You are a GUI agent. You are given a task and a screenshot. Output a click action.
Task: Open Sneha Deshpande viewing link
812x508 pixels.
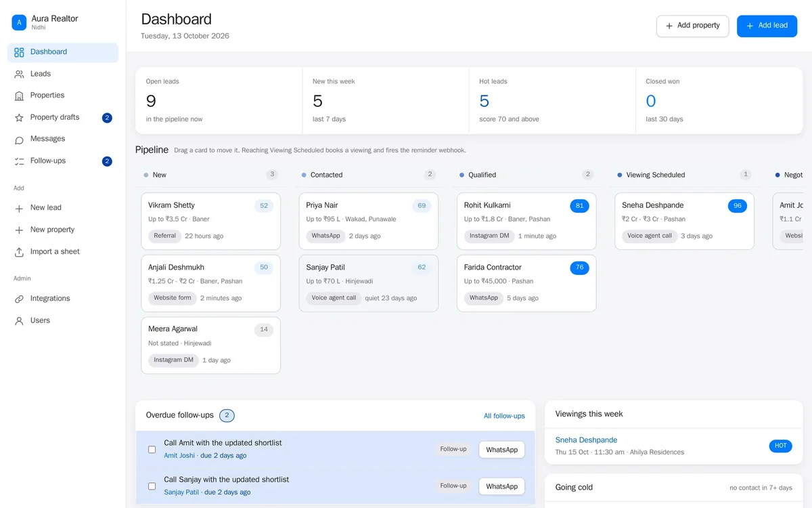click(586, 440)
